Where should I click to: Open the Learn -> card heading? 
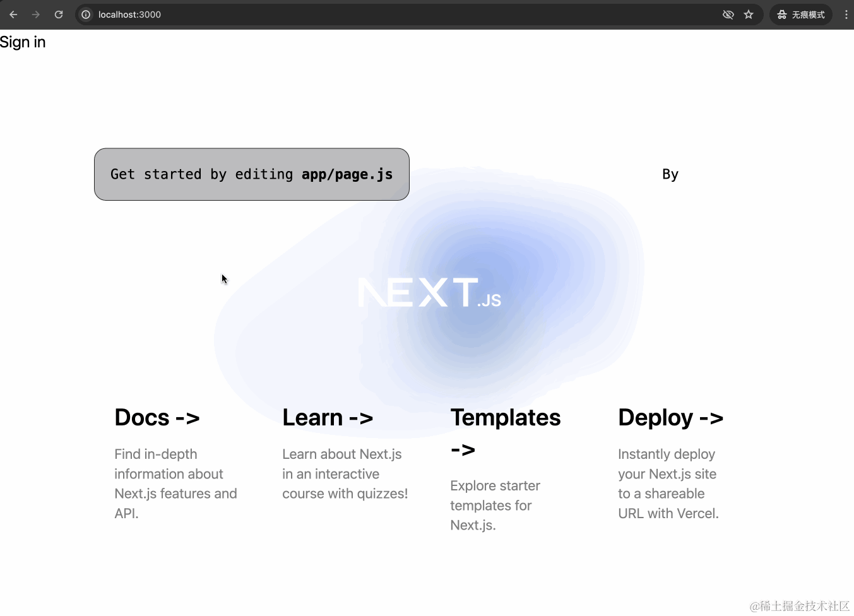click(328, 418)
